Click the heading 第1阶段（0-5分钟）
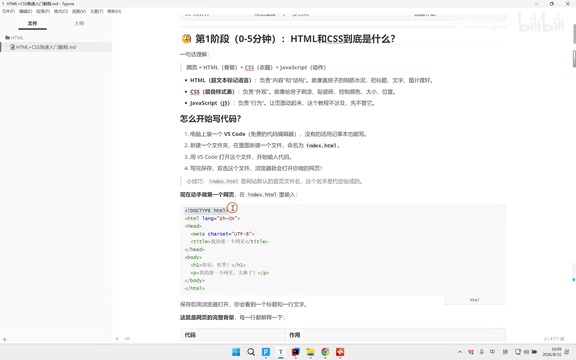Screen dimensions: 576x360 [295, 39]
